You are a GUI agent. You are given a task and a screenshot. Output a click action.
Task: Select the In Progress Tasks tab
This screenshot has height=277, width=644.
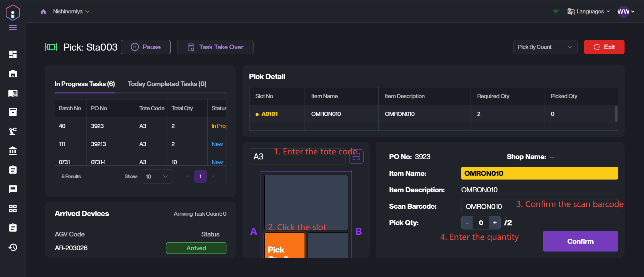(x=85, y=84)
